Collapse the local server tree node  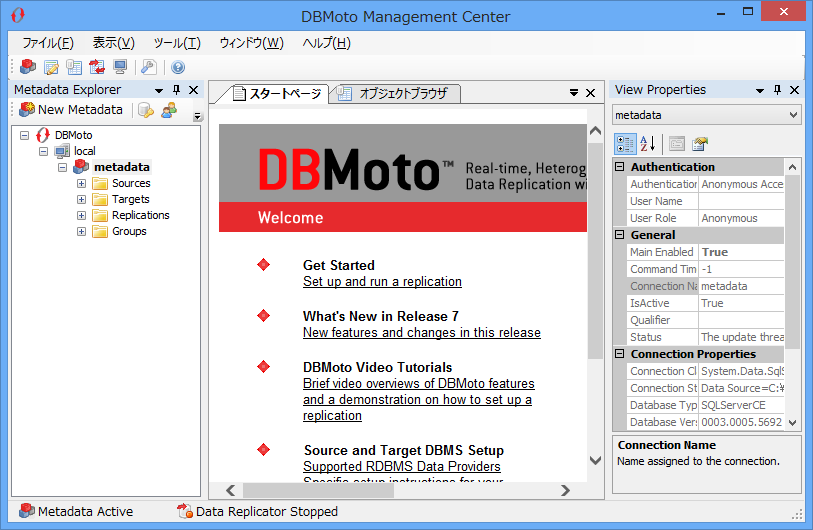[44, 151]
